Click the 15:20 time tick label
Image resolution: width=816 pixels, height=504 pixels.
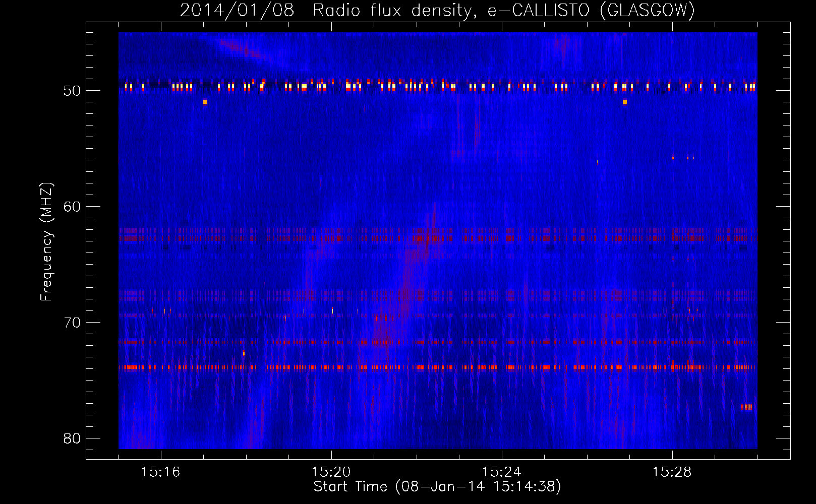(331, 472)
